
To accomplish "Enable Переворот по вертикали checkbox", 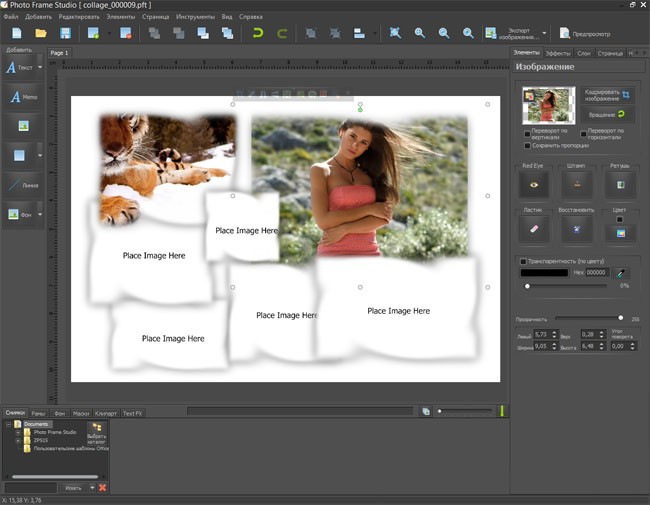I will (x=528, y=134).
